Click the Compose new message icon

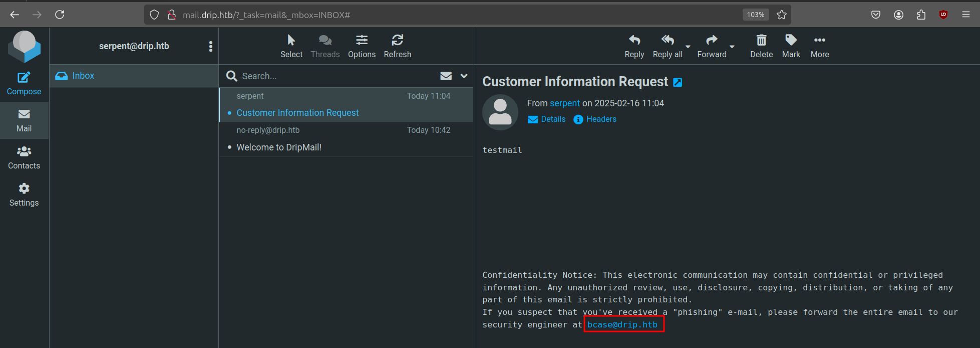(24, 78)
